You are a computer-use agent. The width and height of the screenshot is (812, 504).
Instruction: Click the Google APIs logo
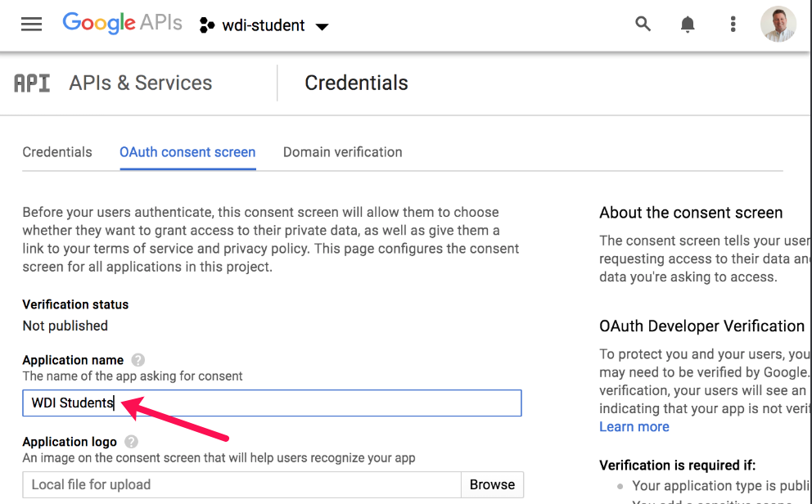click(x=123, y=24)
